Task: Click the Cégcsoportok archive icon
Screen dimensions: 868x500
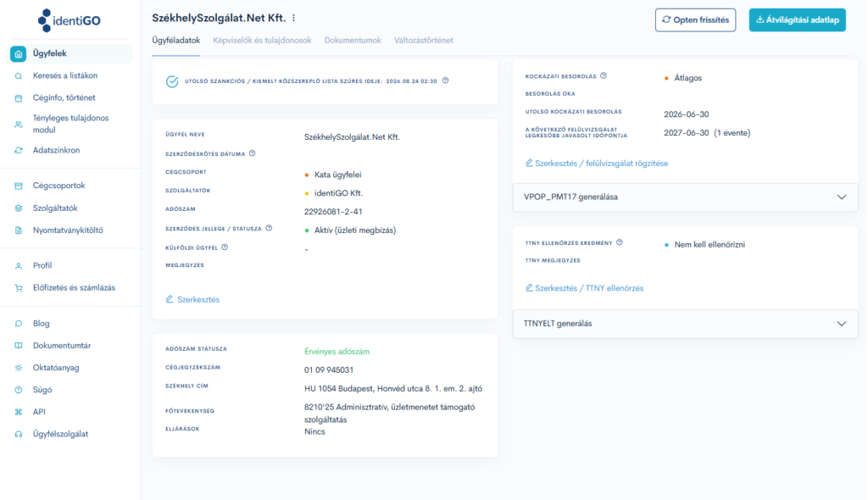Action: (x=19, y=186)
